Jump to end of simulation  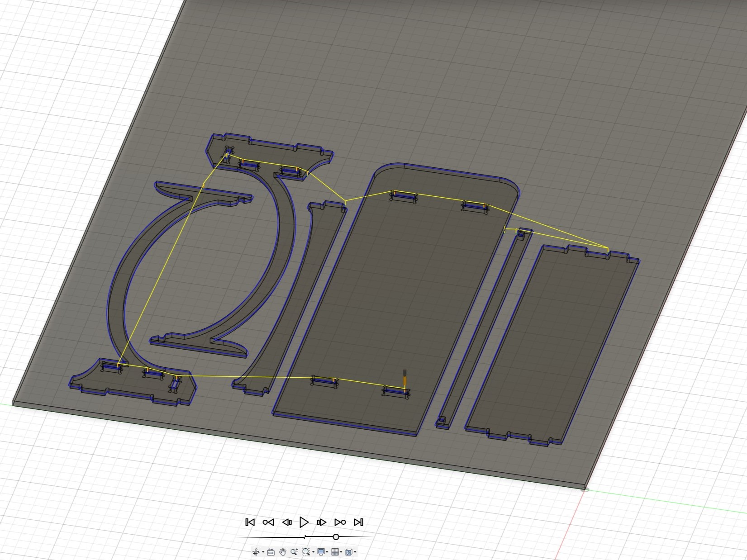coord(358,522)
